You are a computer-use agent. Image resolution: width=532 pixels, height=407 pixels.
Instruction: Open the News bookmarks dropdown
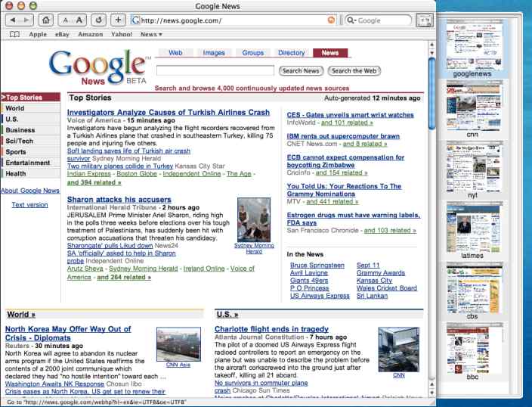151,34
